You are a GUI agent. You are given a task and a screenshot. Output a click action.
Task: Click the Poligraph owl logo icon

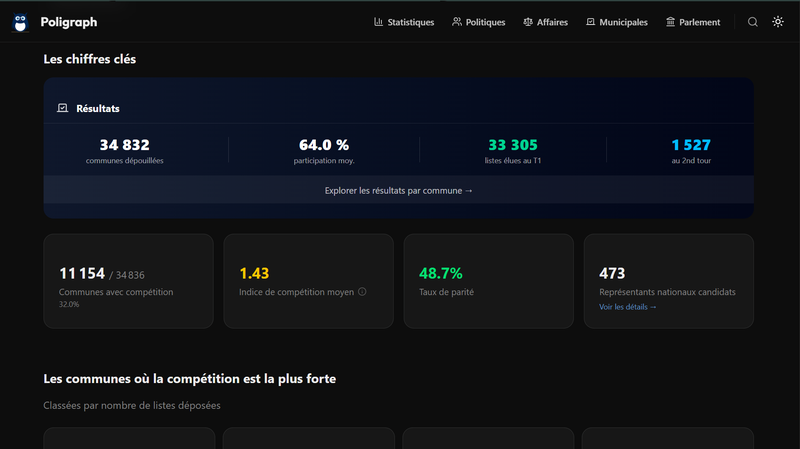(21, 22)
